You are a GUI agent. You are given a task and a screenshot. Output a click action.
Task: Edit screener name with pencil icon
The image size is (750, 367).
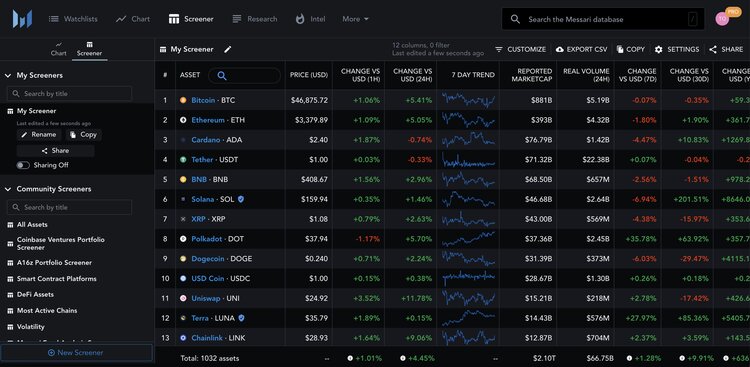tap(228, 49)
